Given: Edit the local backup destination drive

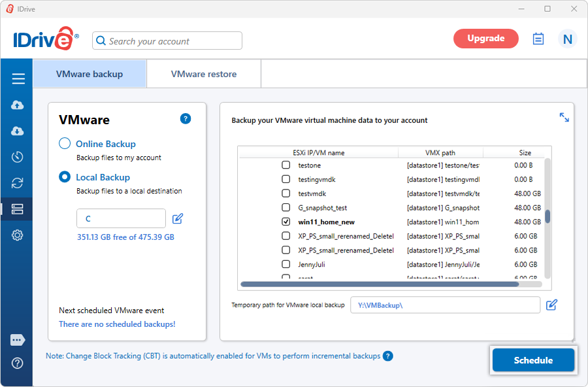Looking at the screenshot, I should point(178,219).
